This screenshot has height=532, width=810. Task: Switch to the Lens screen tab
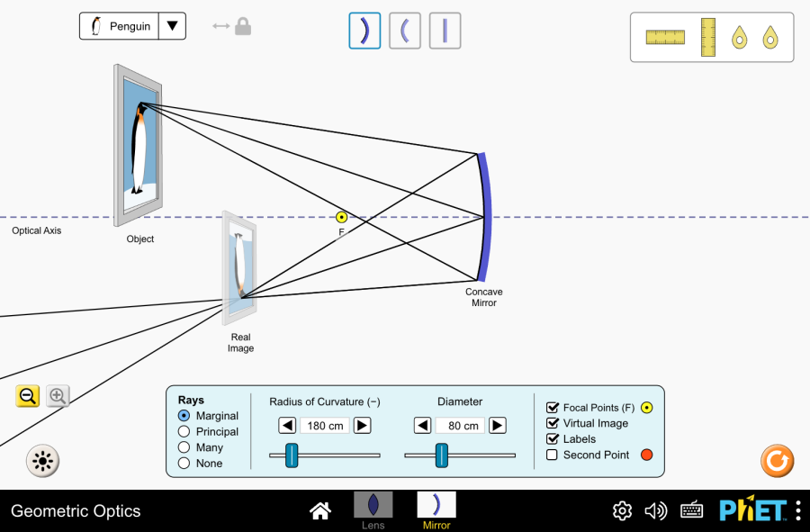373,510
